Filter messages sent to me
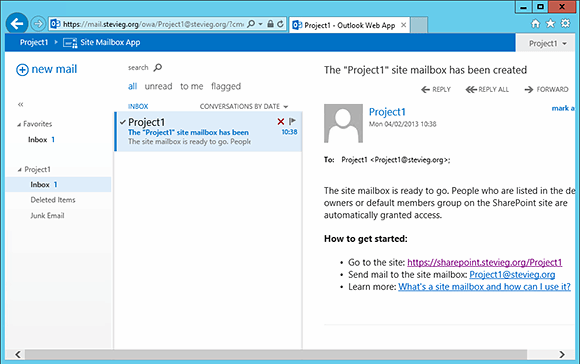580x364 pixels. click(192, 87)
